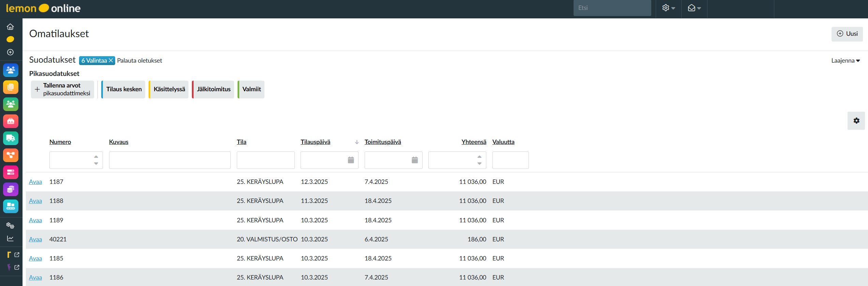Open the settings gear dropdown in header
Viewport: 868px width, 286px height.
(668, 8)
